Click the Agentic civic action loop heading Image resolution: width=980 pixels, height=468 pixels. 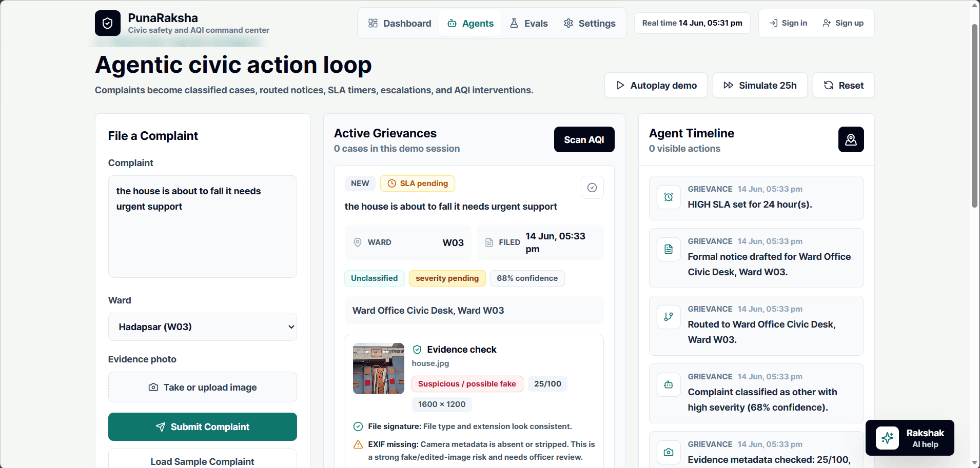click(x=233, y=65)
